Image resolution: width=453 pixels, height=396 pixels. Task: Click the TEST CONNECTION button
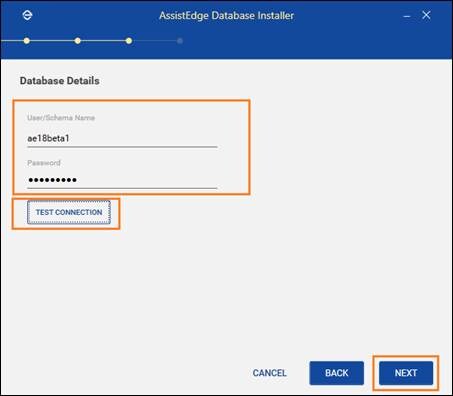point(69,212)
